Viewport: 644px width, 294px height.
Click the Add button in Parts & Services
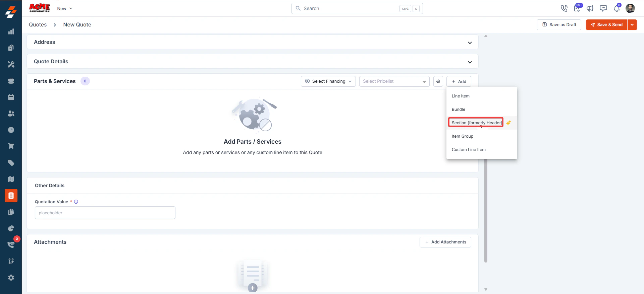(x=459, y=81)
